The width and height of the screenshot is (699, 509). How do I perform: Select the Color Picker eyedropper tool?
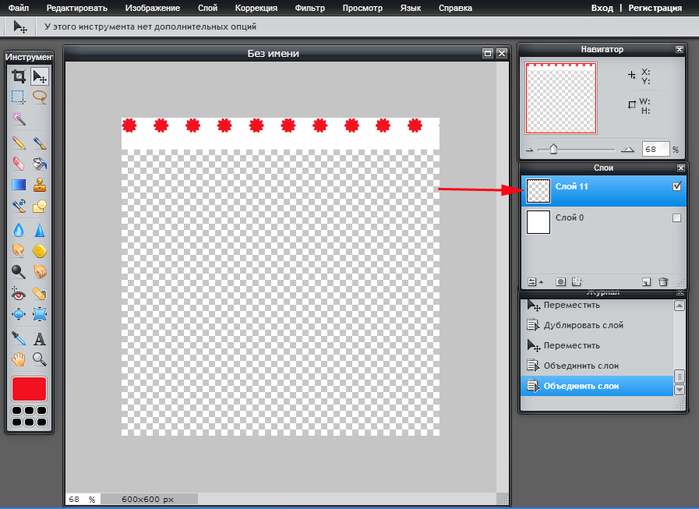pyautogui.click(x=18, y=338)
